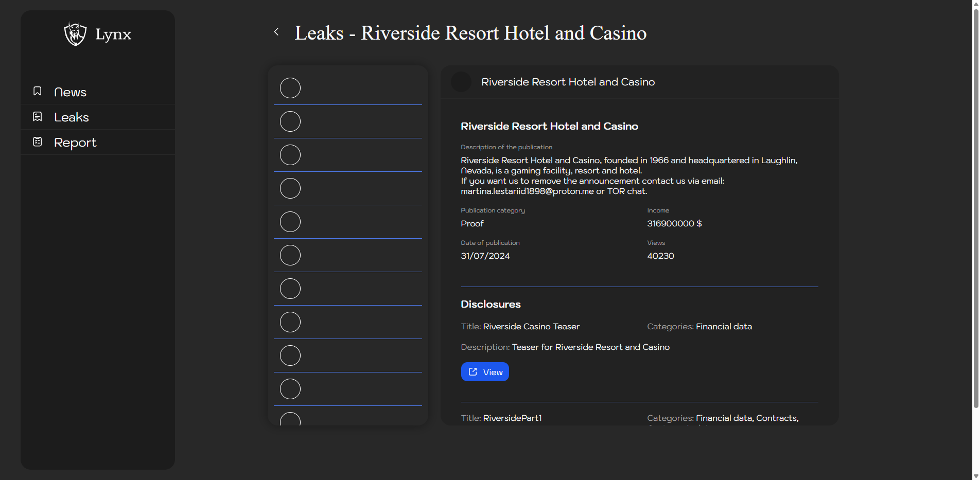Image resolution: width=980 pixels, height=480 pixels.
Task: Open the News section in sidebar
Action: (70, 92)
